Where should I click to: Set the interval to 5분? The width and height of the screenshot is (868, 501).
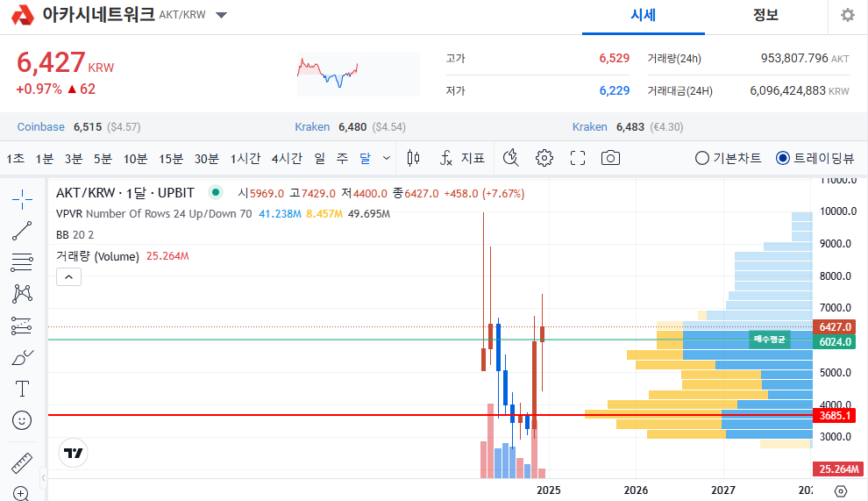[103, 159]
